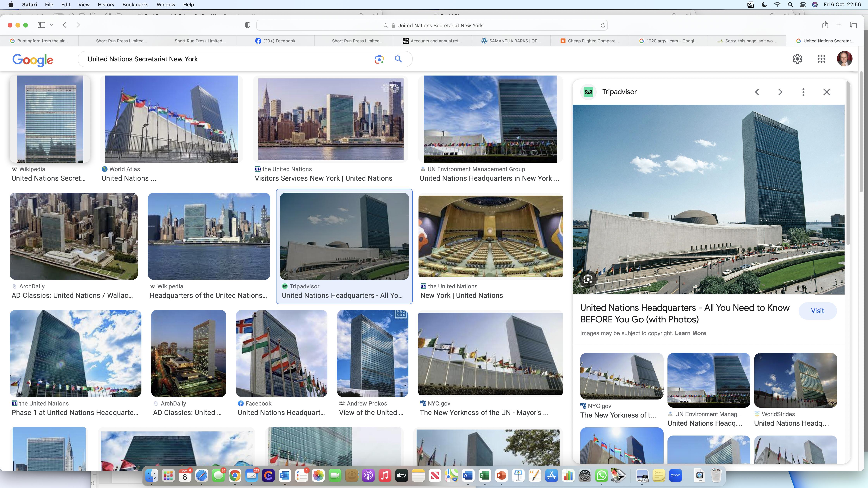This screenshot has height=488, width=868.
Task: Toggle the Safari sidebar
Action: point(41,25)
